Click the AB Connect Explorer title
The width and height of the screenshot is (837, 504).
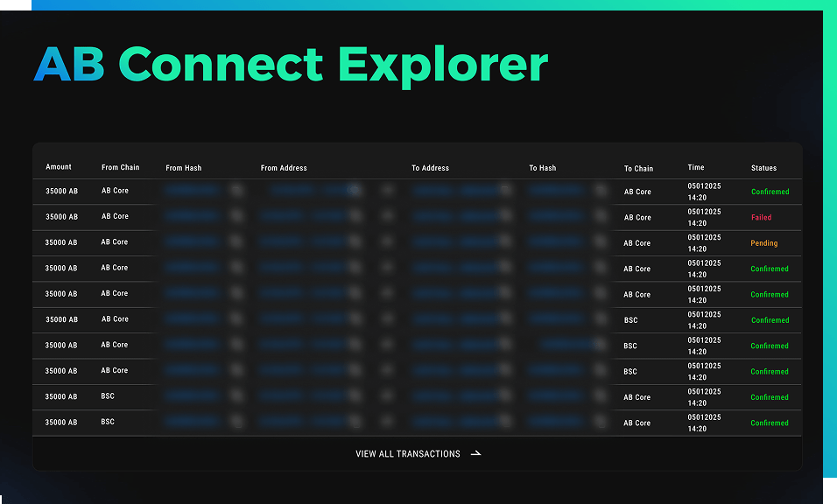pyautogui.click(x=291, y=63)
